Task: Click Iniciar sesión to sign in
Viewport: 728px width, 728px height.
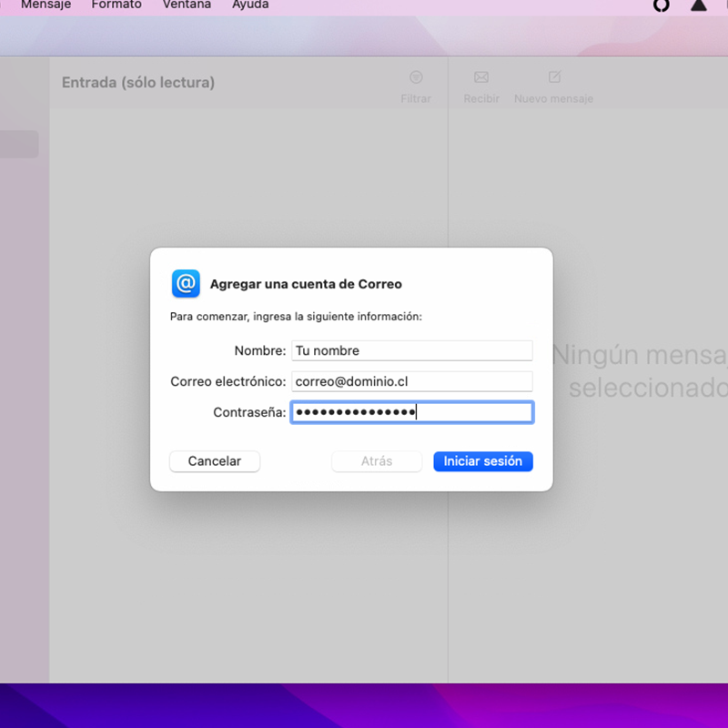Action: tap(482, 461)
